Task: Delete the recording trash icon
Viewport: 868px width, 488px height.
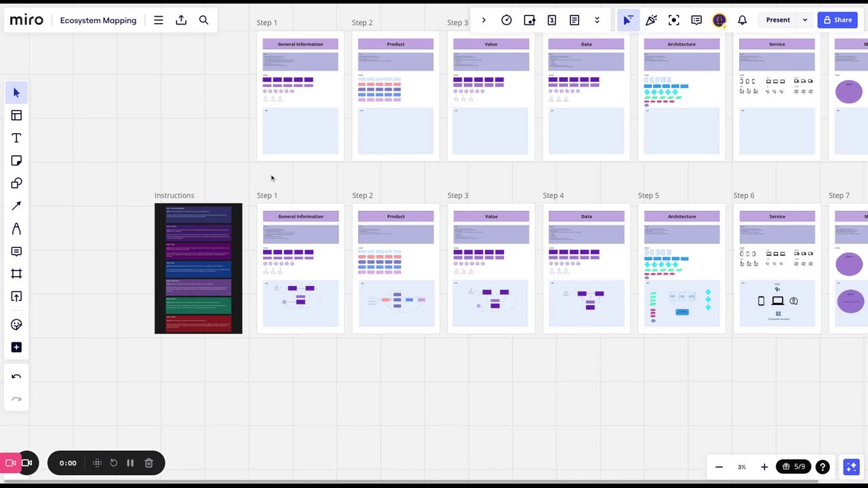Action: [149, 463]
